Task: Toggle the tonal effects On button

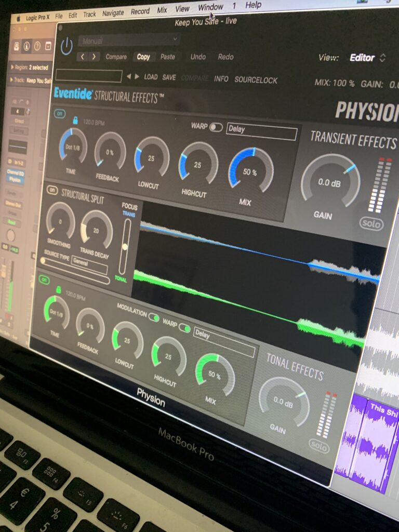Action: (45, 280)
